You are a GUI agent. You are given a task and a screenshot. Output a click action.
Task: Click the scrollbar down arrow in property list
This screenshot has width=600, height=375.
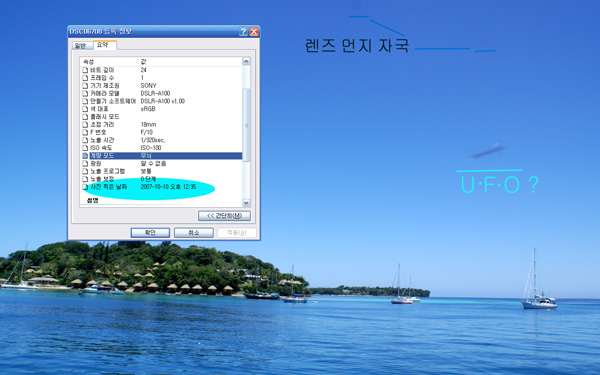click(246, 203)
